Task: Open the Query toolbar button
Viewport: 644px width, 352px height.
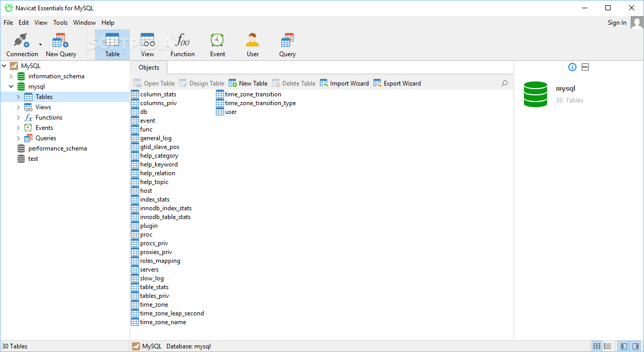Action: click(287, 45)
